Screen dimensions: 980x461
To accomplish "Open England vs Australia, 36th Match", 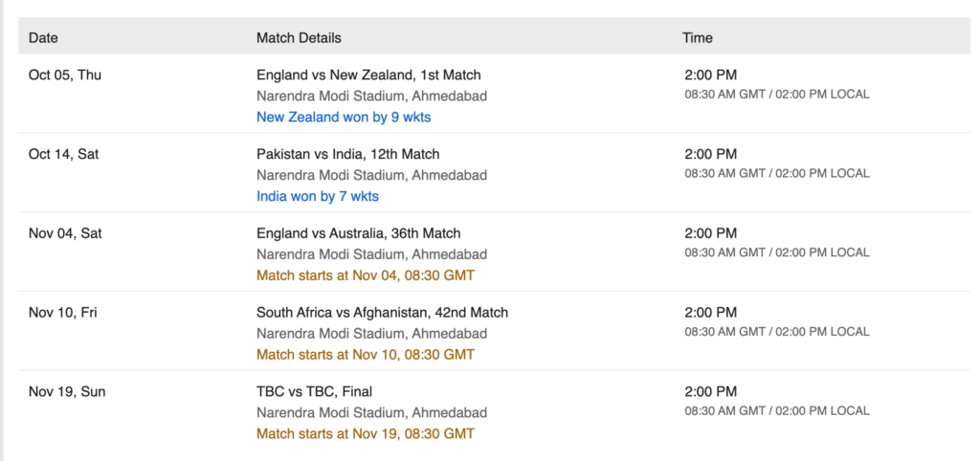I will pos(359,233).
